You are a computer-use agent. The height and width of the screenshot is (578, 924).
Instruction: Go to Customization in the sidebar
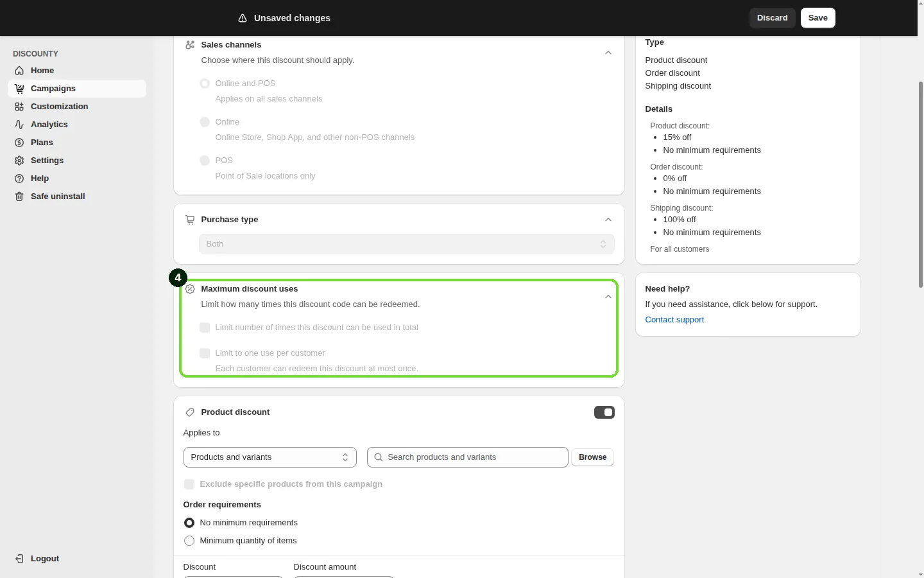[77, 107]
